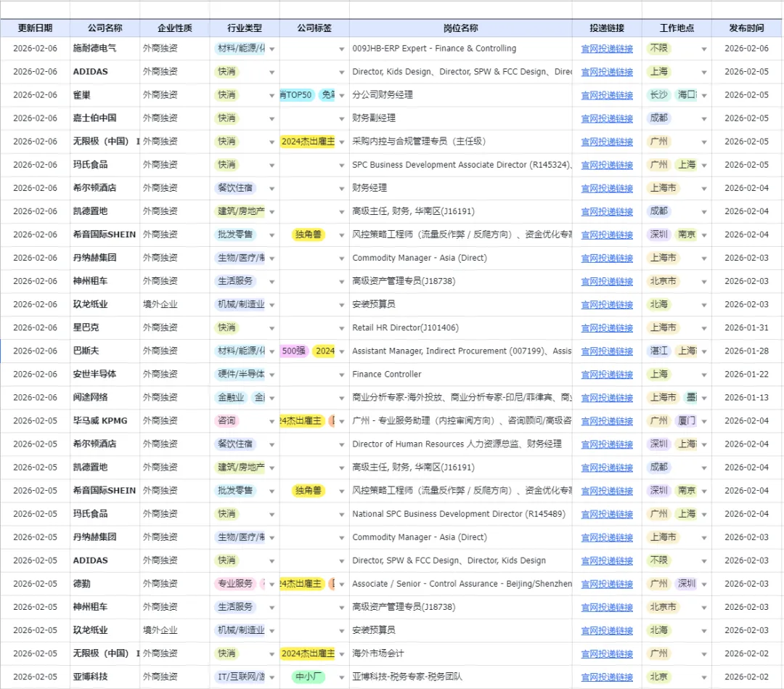Select the 更新日期 column header
Image resolution: width=784 pixels, height=689 pixels.
pyautogui.click(x=35, y=28)
